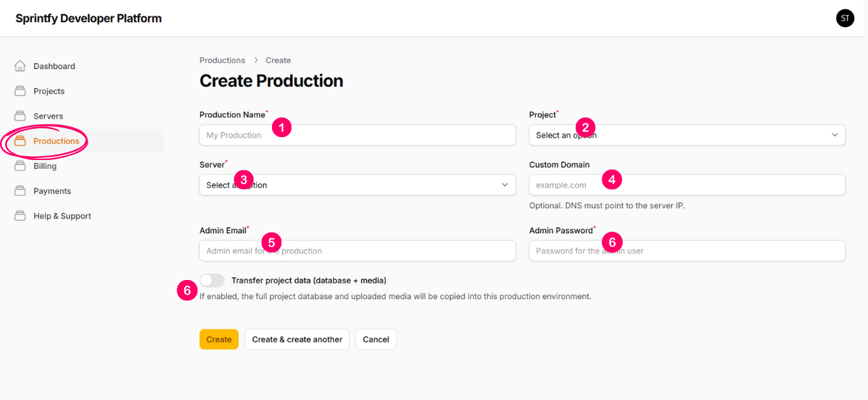Click the Help & Support icon
The width and height of the screenshot is (868, 400).
click(20, 216)
